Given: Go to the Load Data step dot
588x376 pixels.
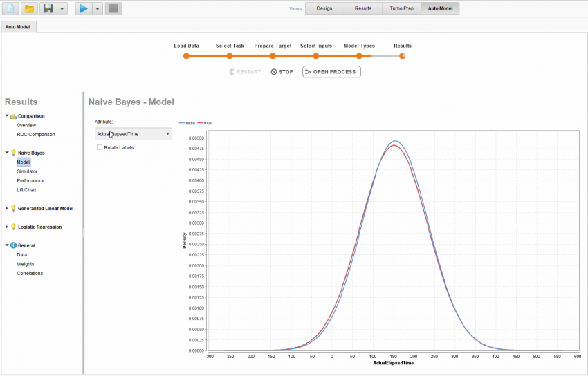Looking at the screenshot, I should tap(186, 56).
